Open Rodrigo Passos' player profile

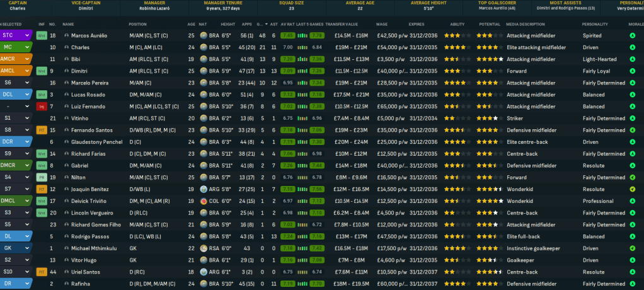[x=89, y=236]
